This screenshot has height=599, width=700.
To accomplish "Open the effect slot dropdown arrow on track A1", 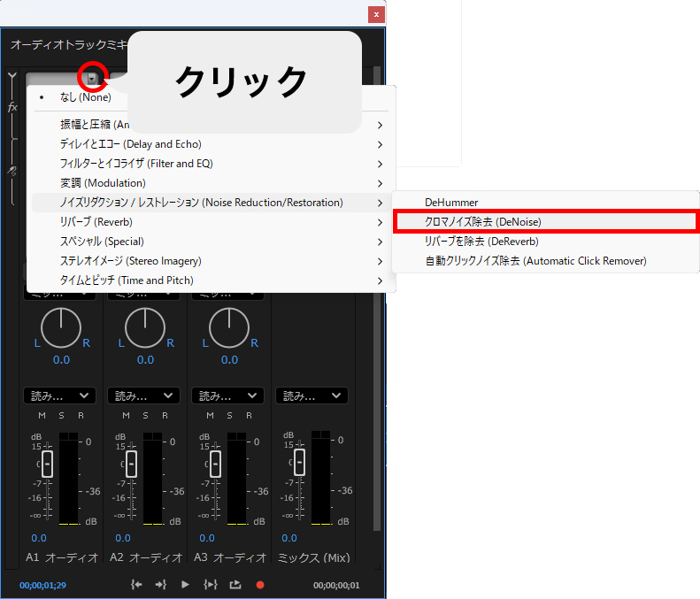I will [92, 79].
